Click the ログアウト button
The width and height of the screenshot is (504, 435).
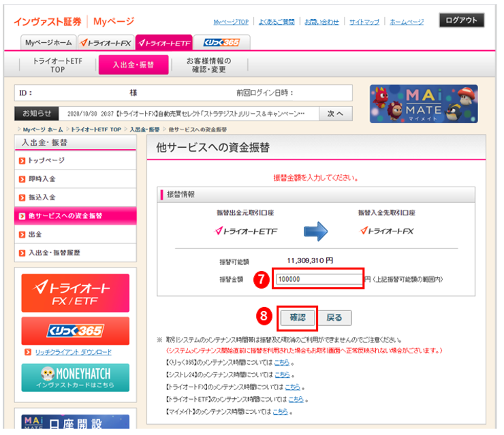click(461, 20)
